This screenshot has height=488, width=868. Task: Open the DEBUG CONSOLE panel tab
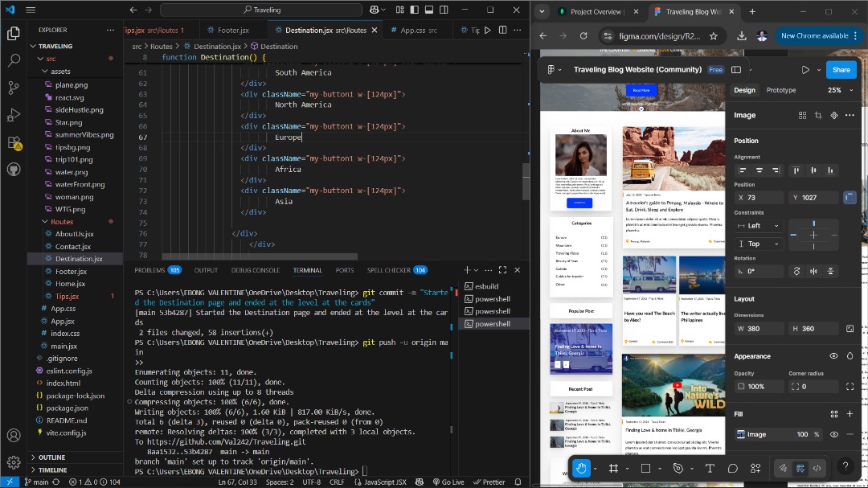coord(256,270)
